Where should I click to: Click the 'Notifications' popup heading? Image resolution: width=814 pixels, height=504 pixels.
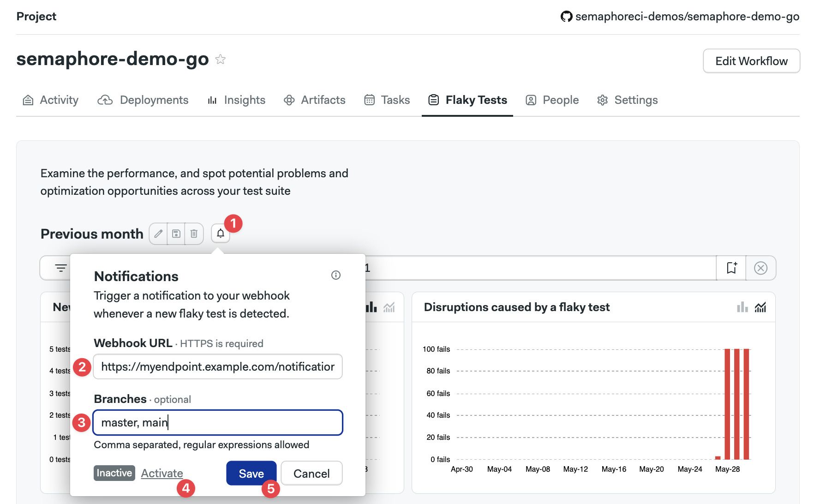[136, 276]
